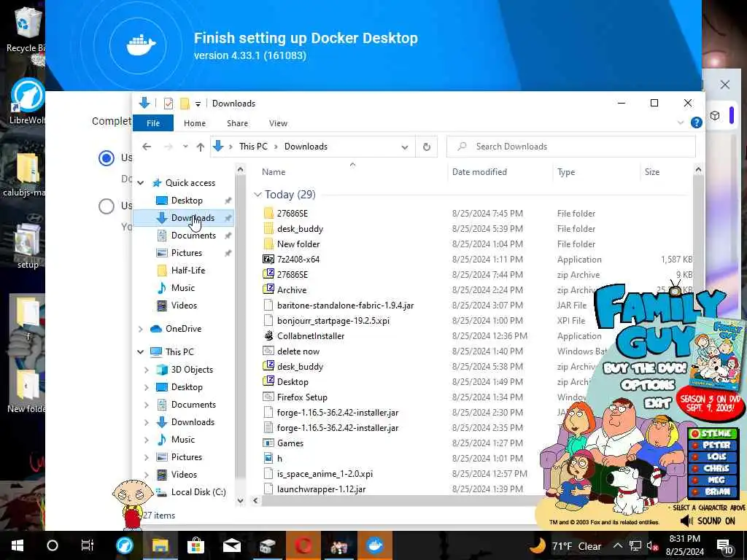Collapse the This PC tree node
Screen dimensions: 747x560
coord(141,352)
